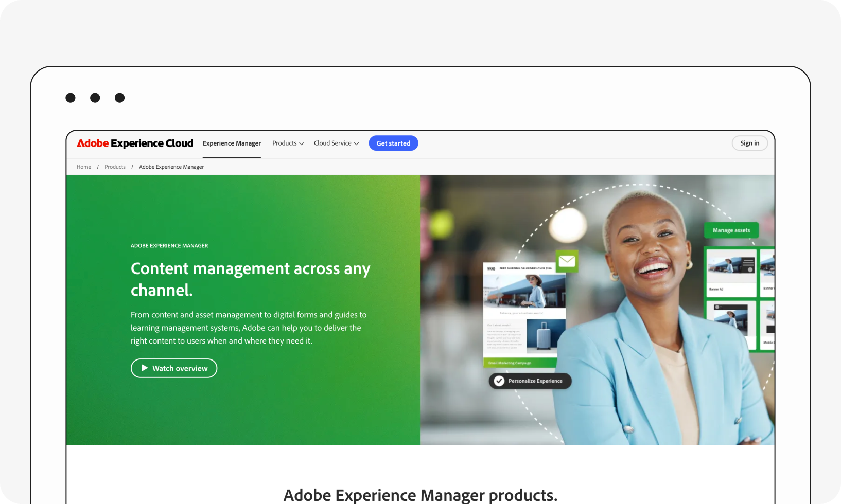The image size is (841, 504).
Task: Click the green email envelope icon
Action: (x=567, y=261)
